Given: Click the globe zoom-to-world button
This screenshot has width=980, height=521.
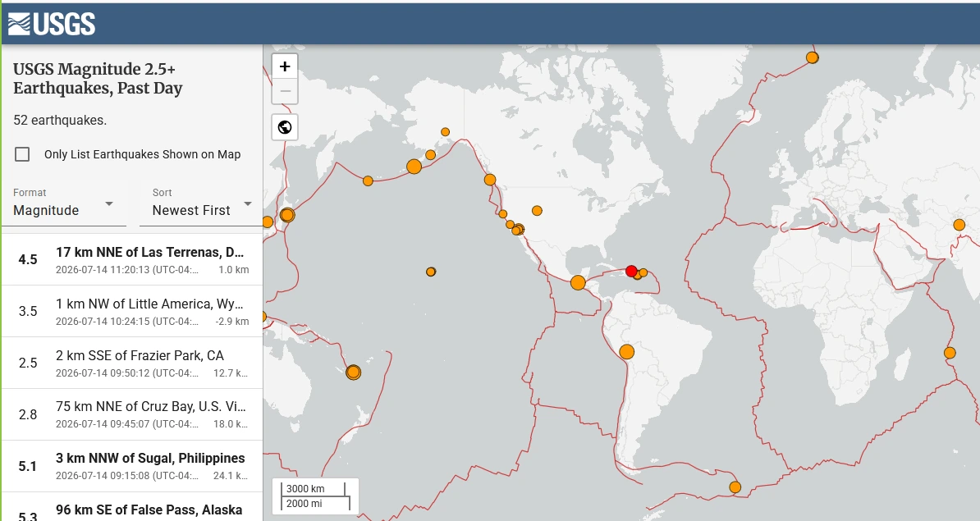Looking at the screenshot, I should point(285,127).
